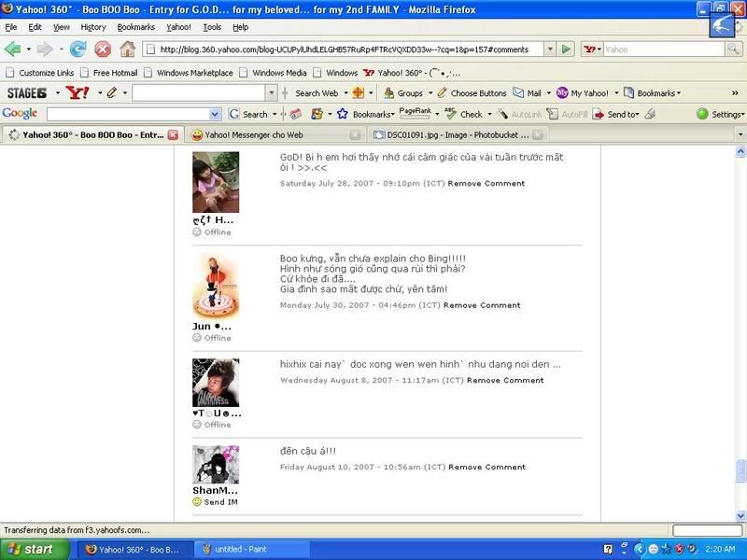Click the Google toolbar Bookmarks star icon
Screen dimensions: 747x560
pyautogui.click(x=342, y=114)
